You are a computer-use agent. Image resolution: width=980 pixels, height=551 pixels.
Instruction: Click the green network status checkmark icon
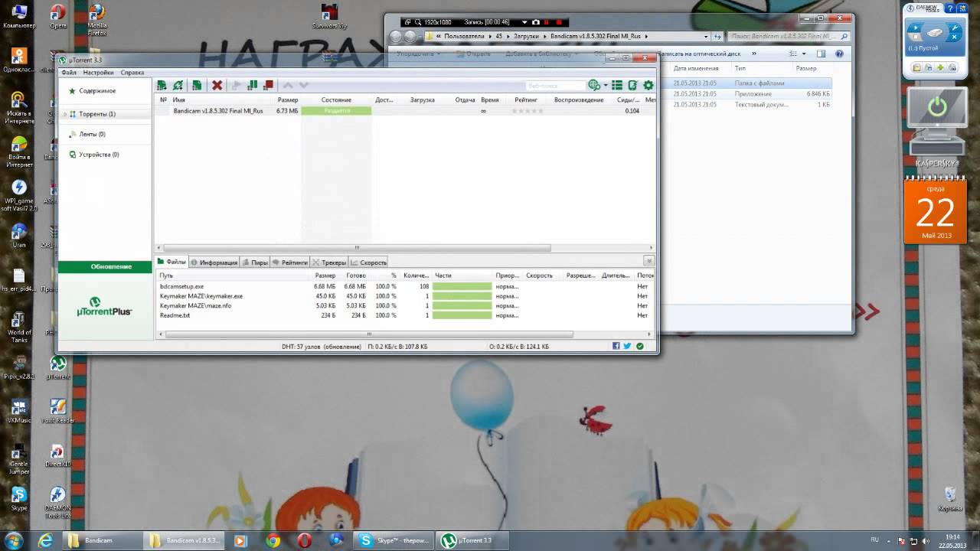point(640,347)
